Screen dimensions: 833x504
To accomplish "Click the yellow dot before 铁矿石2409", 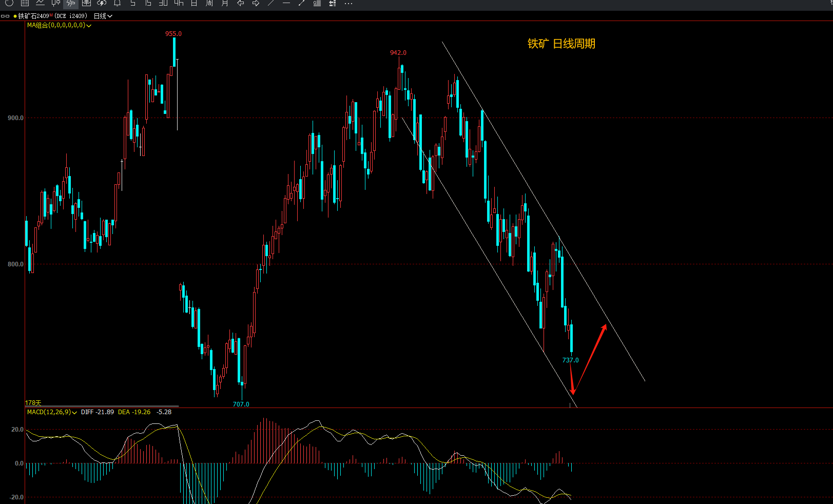I will coord(15,16).
